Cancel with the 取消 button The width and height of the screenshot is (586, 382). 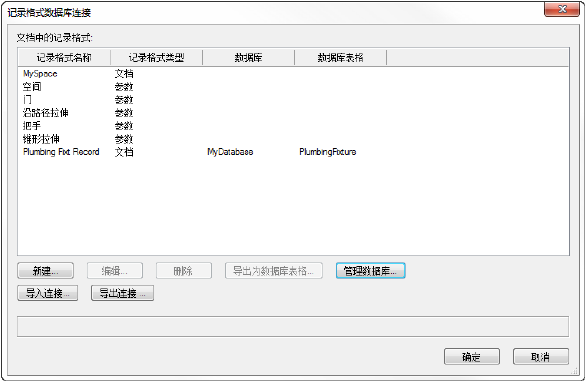click(x=541, y=357)
